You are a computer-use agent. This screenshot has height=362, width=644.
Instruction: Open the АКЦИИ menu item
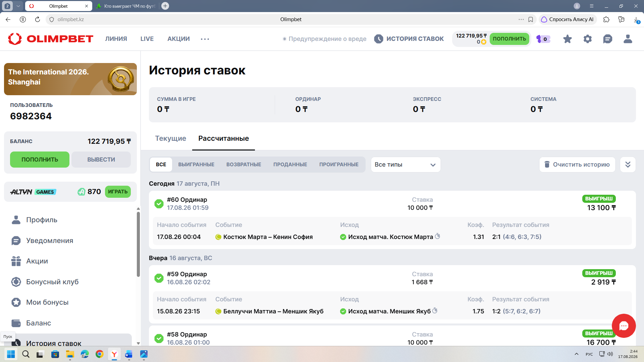tap(178, 39)
